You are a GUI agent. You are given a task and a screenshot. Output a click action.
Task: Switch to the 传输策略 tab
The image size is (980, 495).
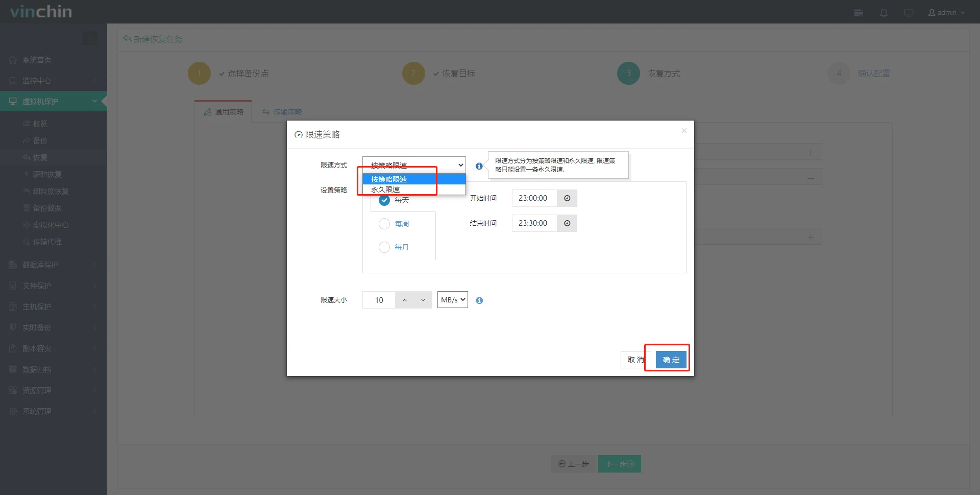[x=282, y=112]
